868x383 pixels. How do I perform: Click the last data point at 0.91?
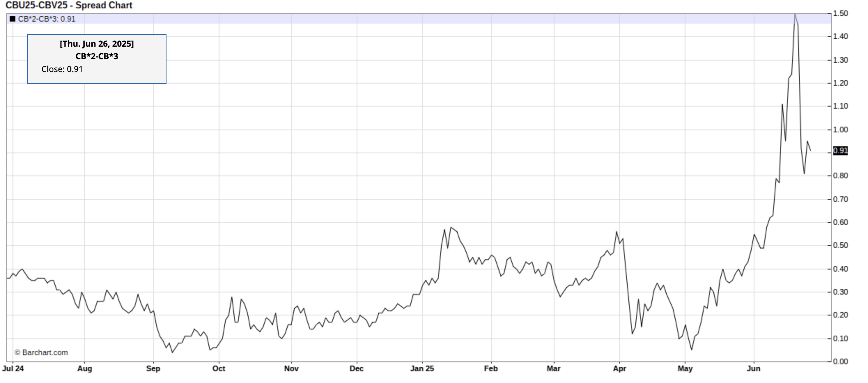coord(811,151)
